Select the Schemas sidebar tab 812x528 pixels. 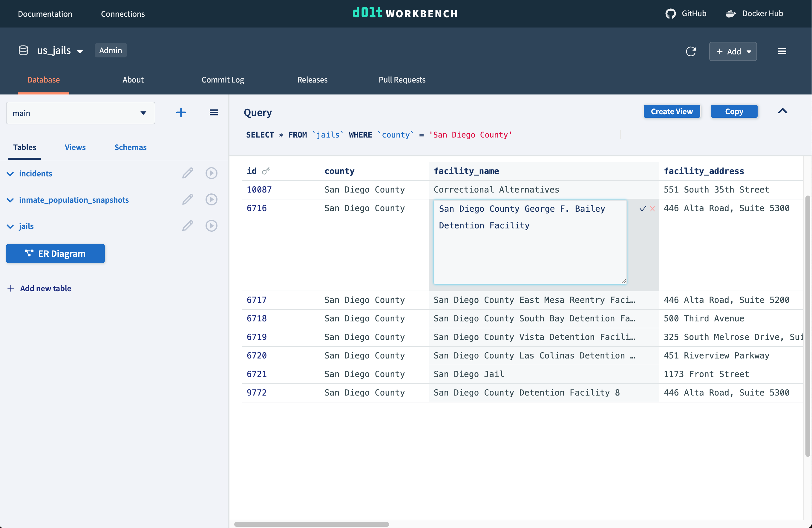pyautogui.click(x=130, y=147)
